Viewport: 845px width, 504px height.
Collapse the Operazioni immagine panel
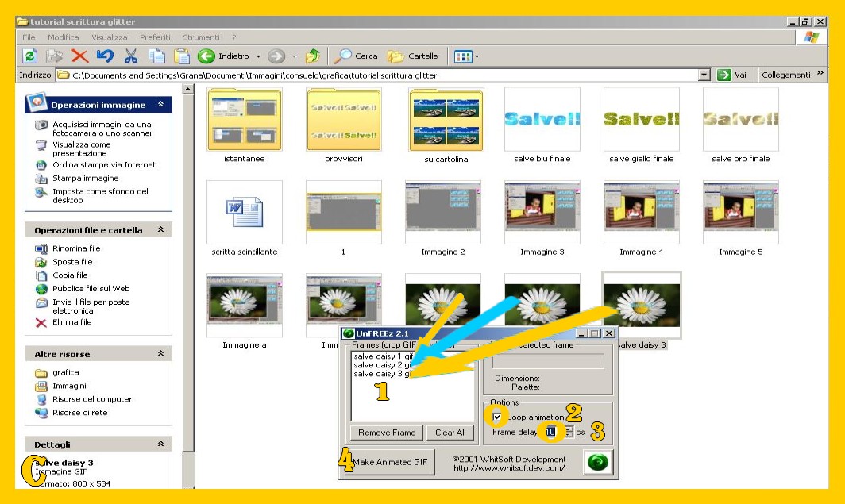[x=160, y=105]
